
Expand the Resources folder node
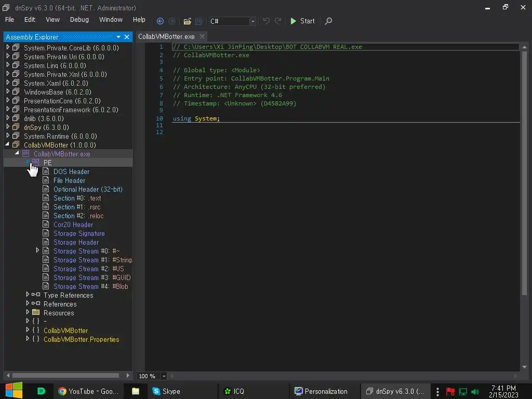28,312
